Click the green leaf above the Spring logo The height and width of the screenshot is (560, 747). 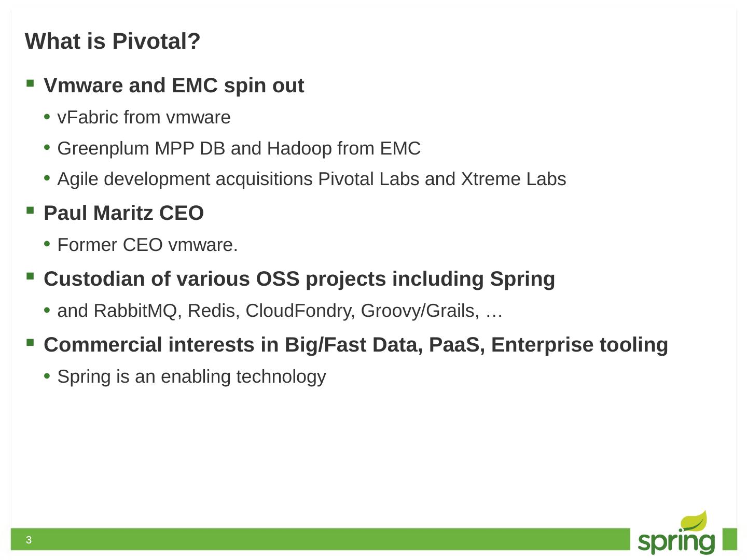pyautogui.click(x=694, y=521)
